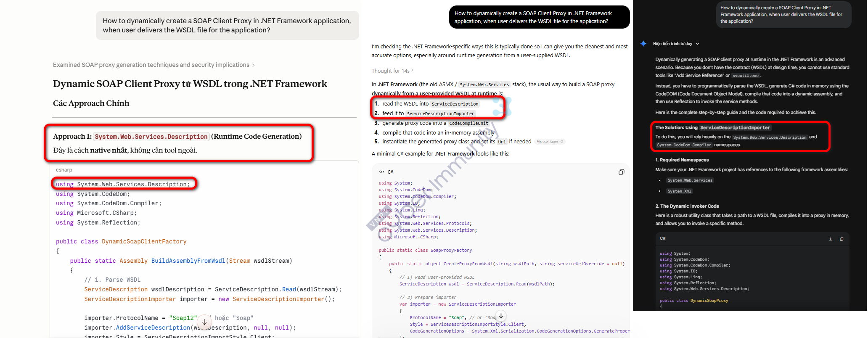868x338 pixels.
Task: Click the blue Gemini sparkle icon
Action: 643,44
